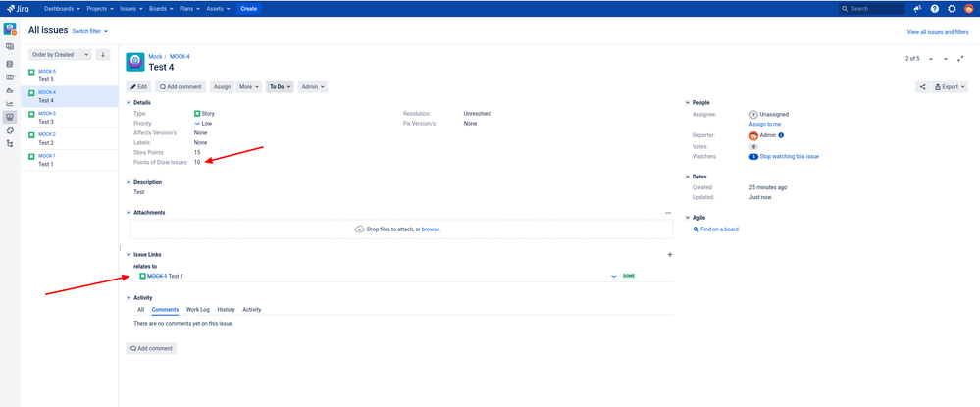Expand issue view to full screen
Screen dimensions: 980x407
pyautogui.click(x=960, y=58)
